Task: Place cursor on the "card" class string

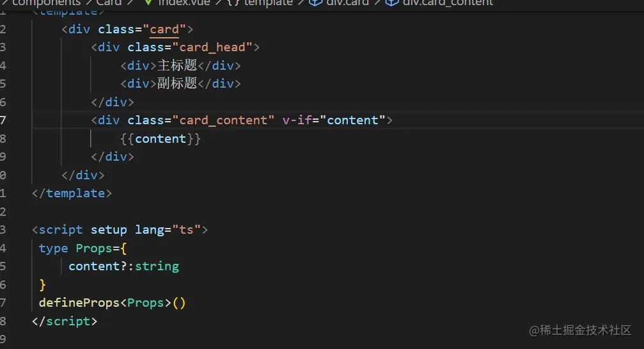Action: pyautogui.click(x=164, y=29)
